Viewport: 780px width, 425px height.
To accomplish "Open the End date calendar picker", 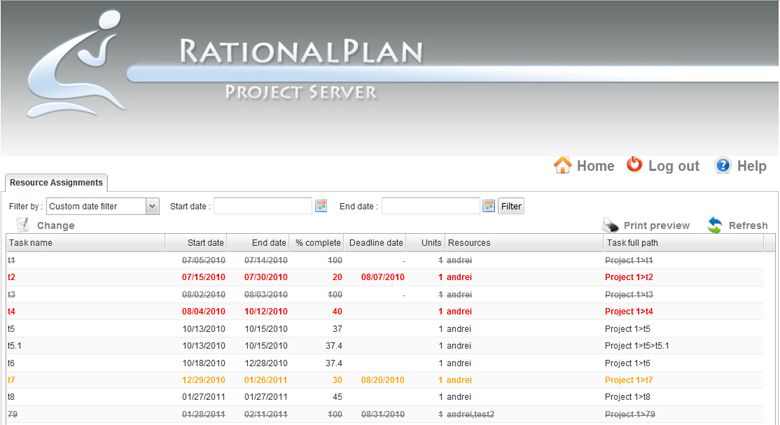I will [489, 206].
